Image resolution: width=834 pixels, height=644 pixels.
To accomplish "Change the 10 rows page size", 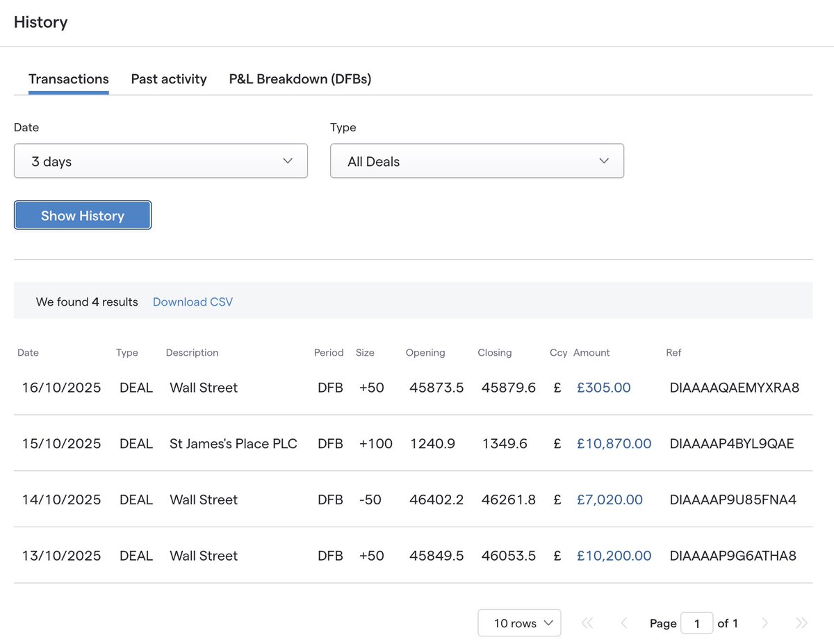I will tap(519, 622).
